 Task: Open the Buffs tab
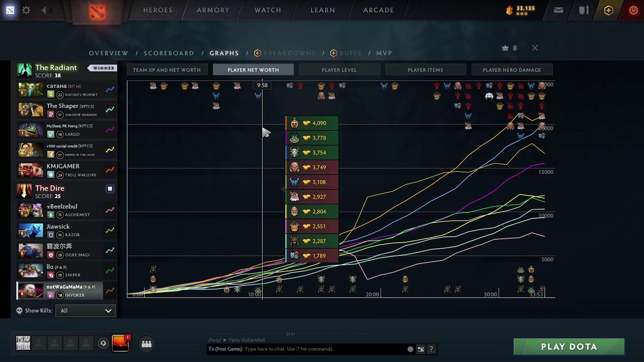coord(346,53)
